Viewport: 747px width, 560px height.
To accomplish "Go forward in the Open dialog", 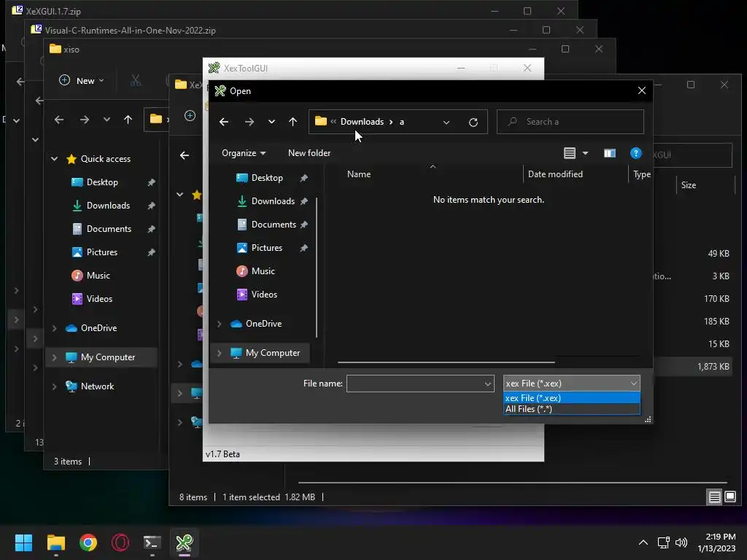I will 249,122.
